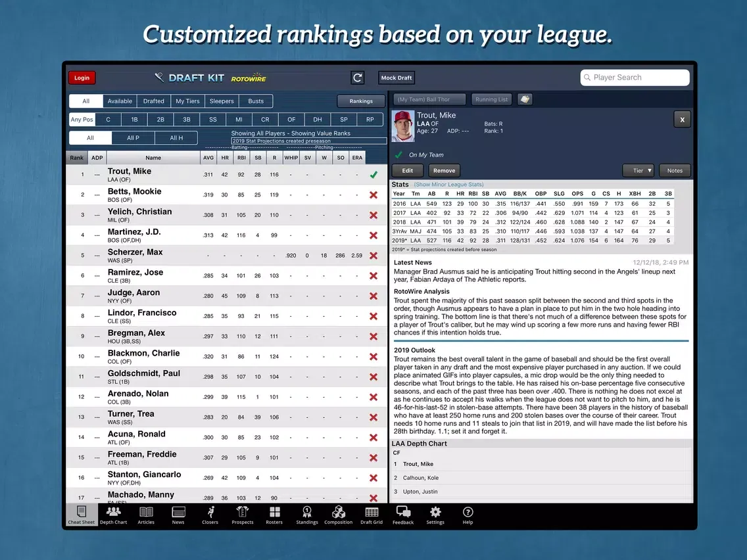
Task: Click Mike Trout's player photo
Action: point(403,126)
